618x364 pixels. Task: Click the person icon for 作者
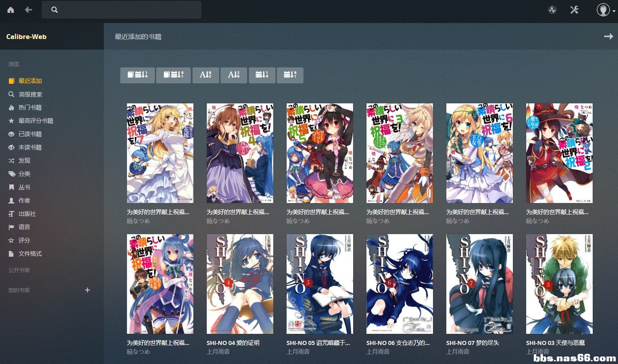12,200
